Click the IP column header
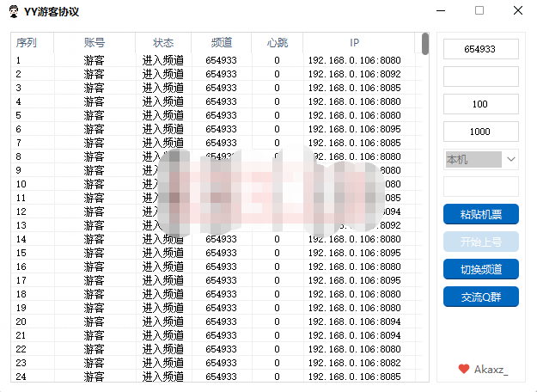537x392 pixels. 355,42
